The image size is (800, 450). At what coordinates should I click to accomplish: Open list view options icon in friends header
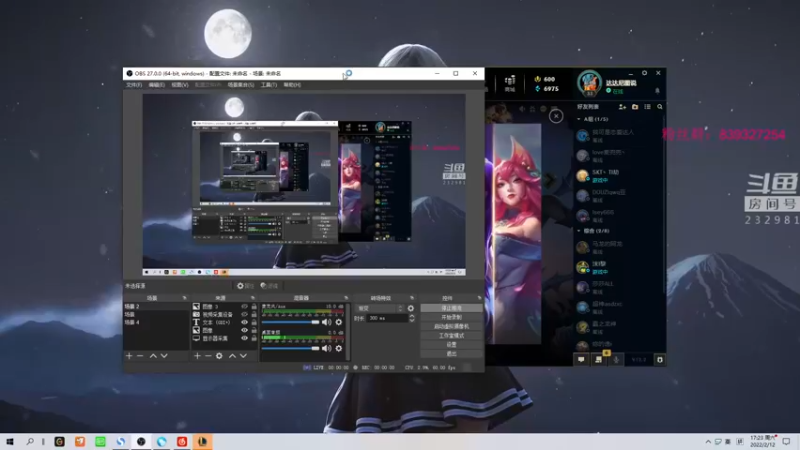click(x=647, y=107)
